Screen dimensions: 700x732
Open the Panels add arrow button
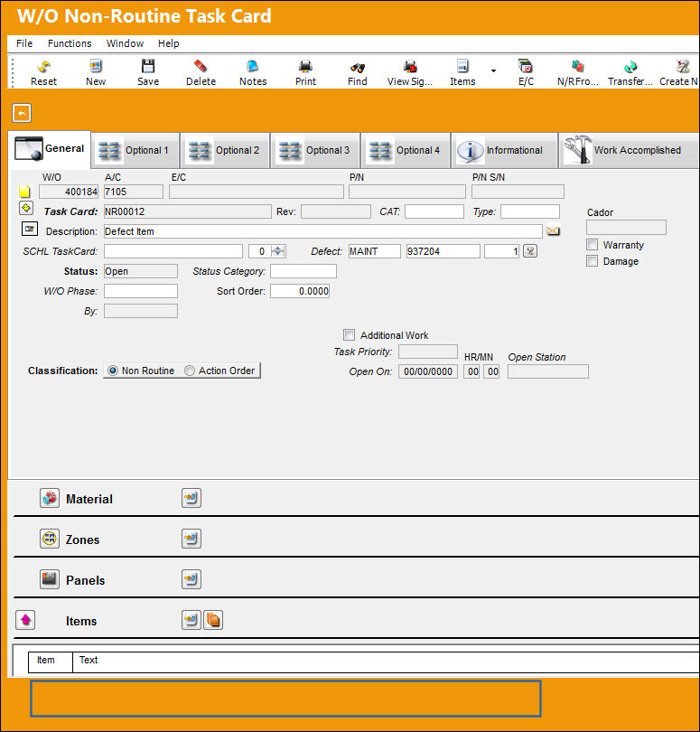191,579
